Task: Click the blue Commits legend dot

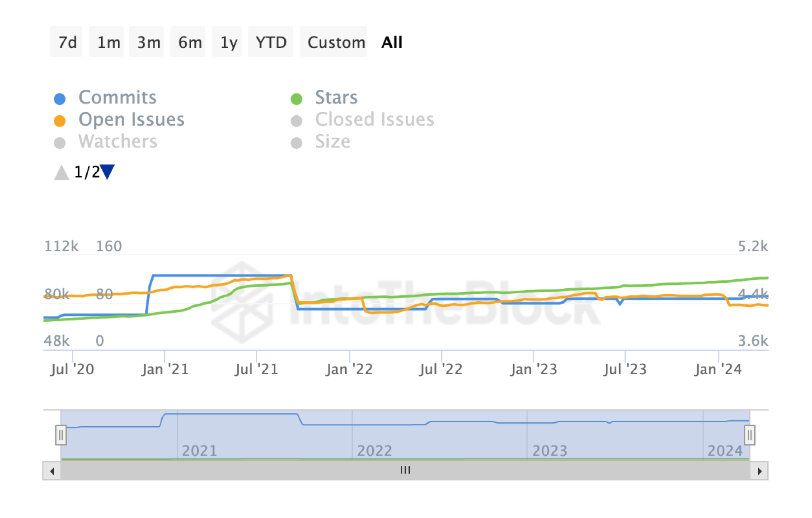Action: tap(60, 99)
